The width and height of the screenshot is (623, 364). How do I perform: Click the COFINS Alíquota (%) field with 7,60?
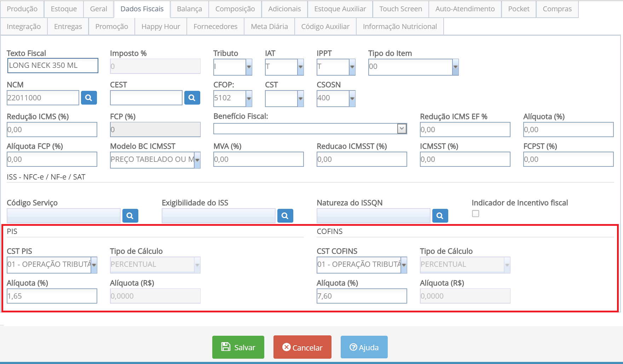(x=362, y=296)
